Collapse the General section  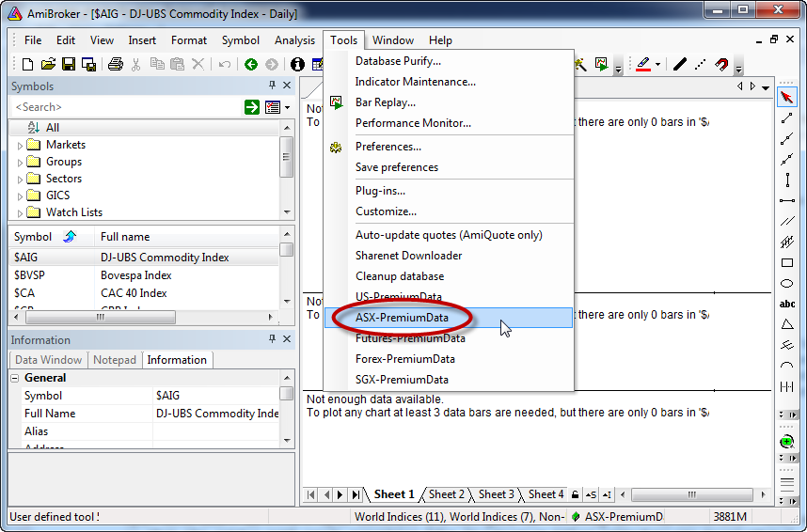click(15, 378)
